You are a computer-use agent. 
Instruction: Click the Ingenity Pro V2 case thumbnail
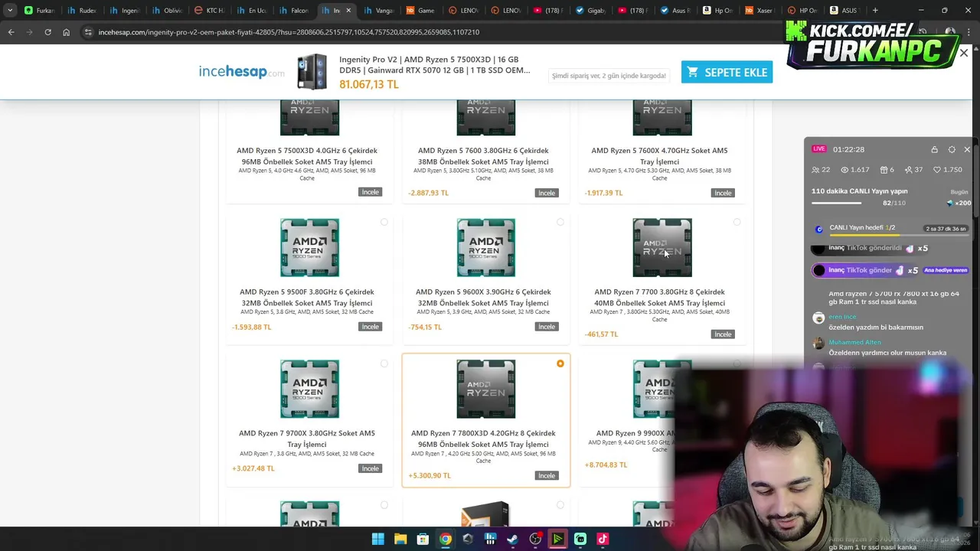point(312,72)
